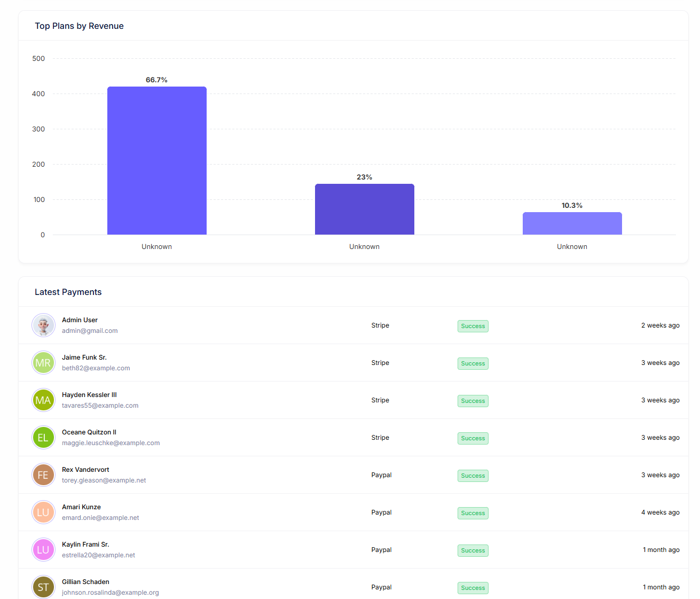Open Jaime Funk Sr. payment entry
This screenshot has width=700, height=599.
[x=84, y=357]
